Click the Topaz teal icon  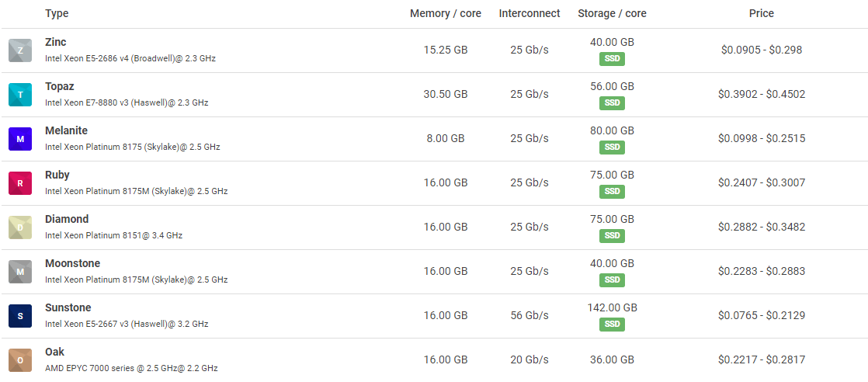(20, 95)
